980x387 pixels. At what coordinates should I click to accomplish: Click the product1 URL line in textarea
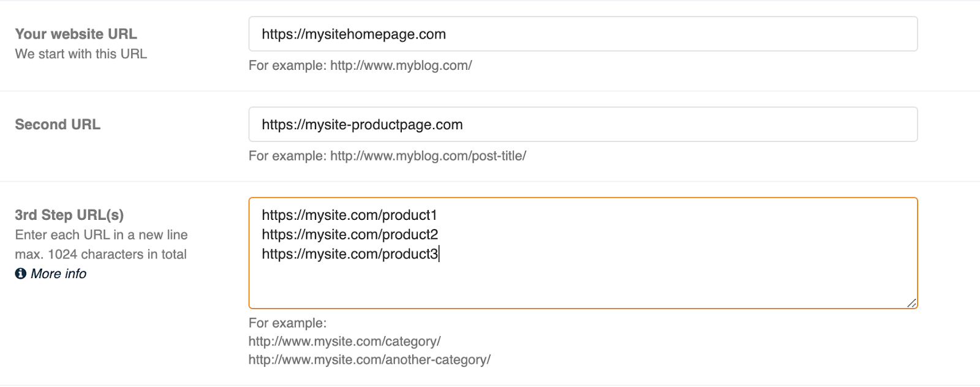349,216
